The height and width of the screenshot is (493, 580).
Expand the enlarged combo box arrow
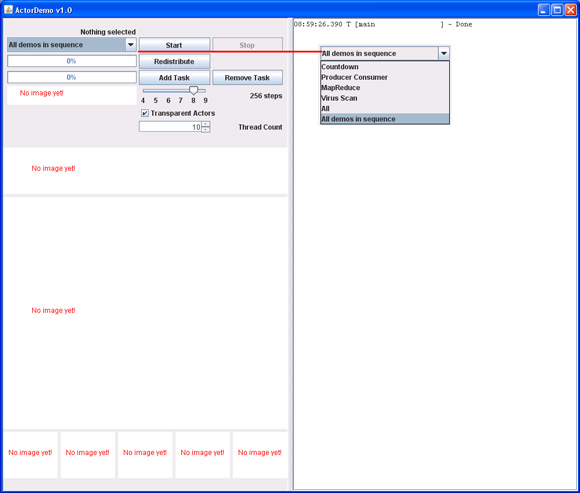444,54
